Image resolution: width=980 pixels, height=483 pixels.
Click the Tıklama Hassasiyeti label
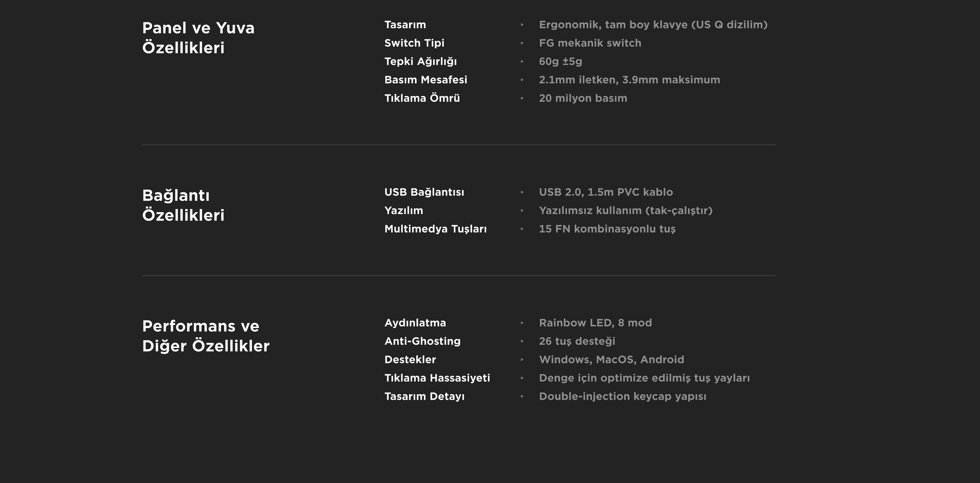pos(437,378)
